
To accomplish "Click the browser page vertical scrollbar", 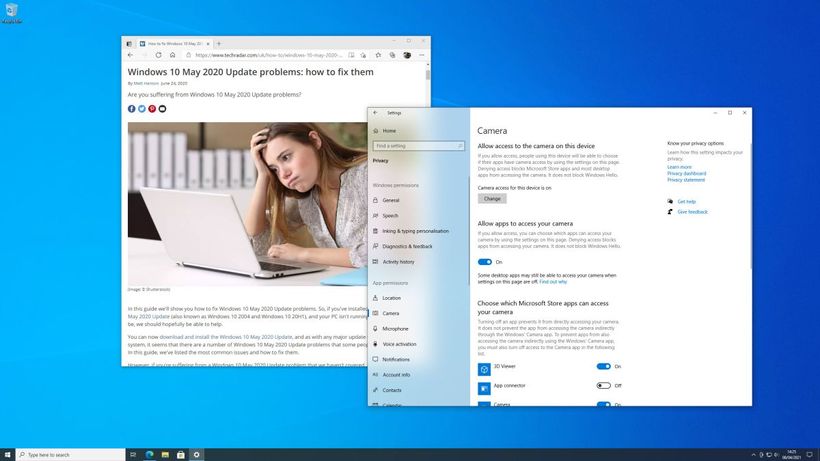I will (x=428, y=75).
